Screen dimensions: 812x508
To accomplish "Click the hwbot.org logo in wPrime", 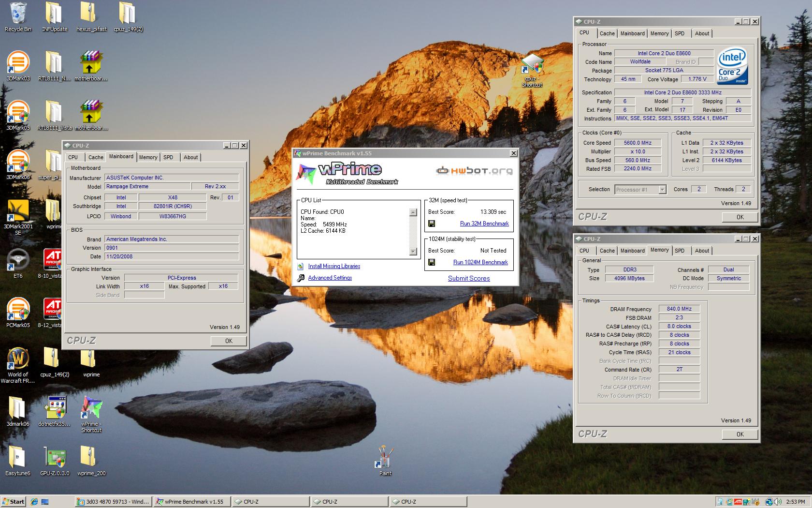I will pos(474,170).
